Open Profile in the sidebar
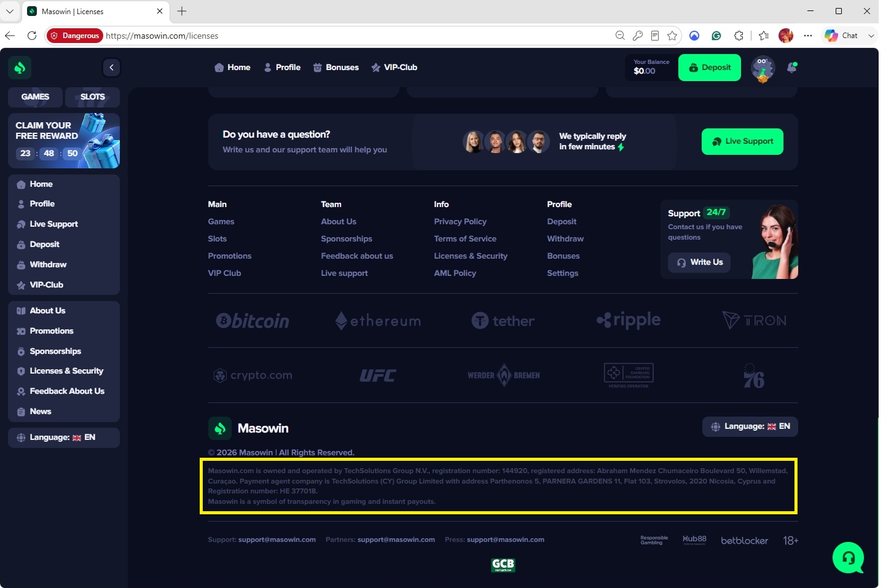Viewport: 886px width, 588px height. point(64,204)
